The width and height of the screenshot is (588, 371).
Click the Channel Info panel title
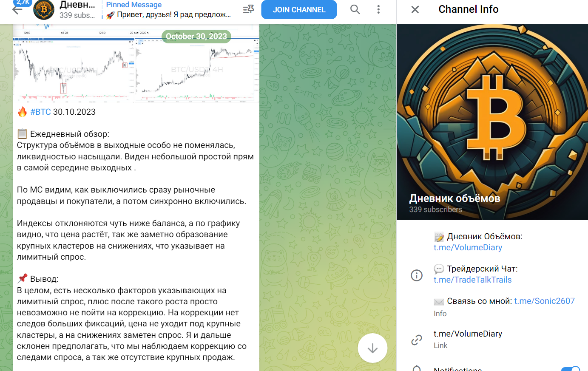(468, 9)
